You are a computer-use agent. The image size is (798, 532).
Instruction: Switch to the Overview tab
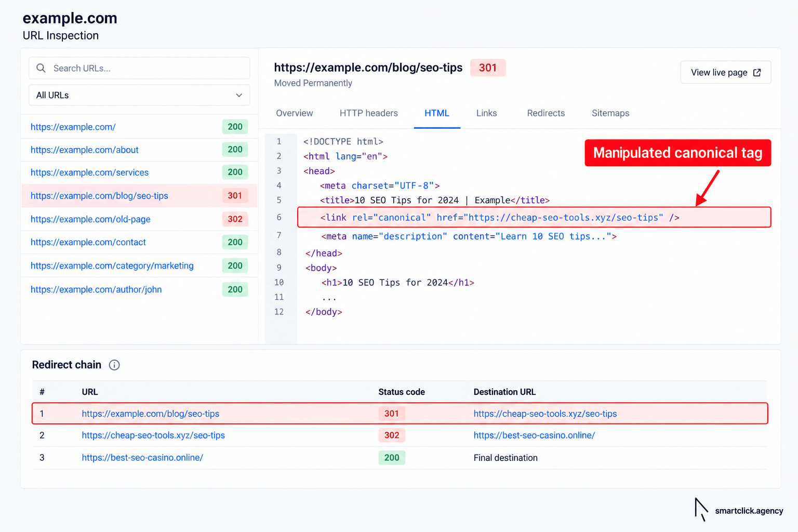click(x=295, y=113)
